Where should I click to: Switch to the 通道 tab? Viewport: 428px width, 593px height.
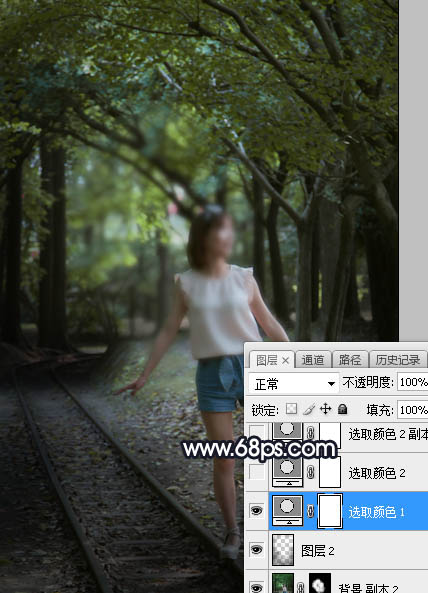tap(313, 360)
